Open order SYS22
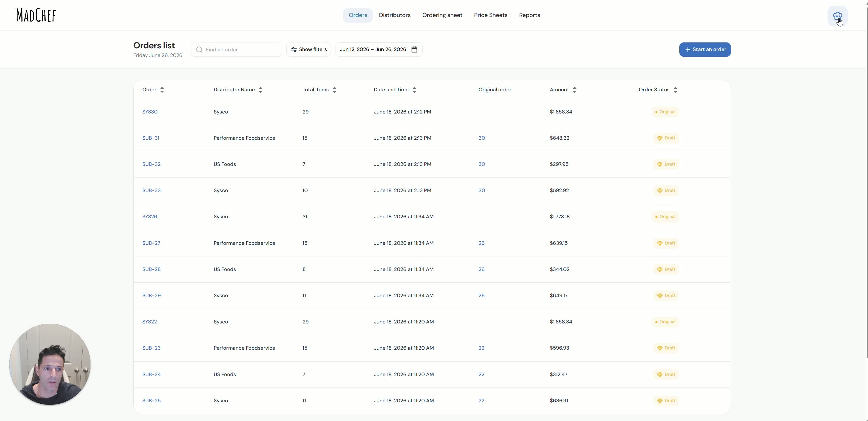This screenshot has width=868, height=421. click(150, 322)
